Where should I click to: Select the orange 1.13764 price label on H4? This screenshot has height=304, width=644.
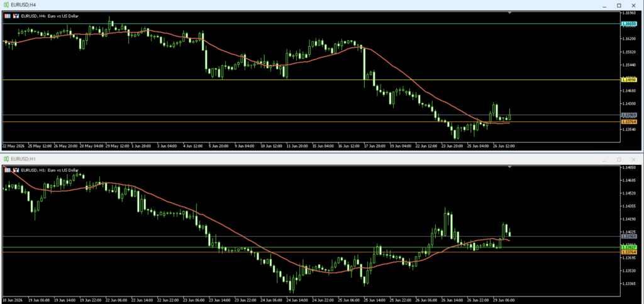pyautogui.click(x=629, y=122)
